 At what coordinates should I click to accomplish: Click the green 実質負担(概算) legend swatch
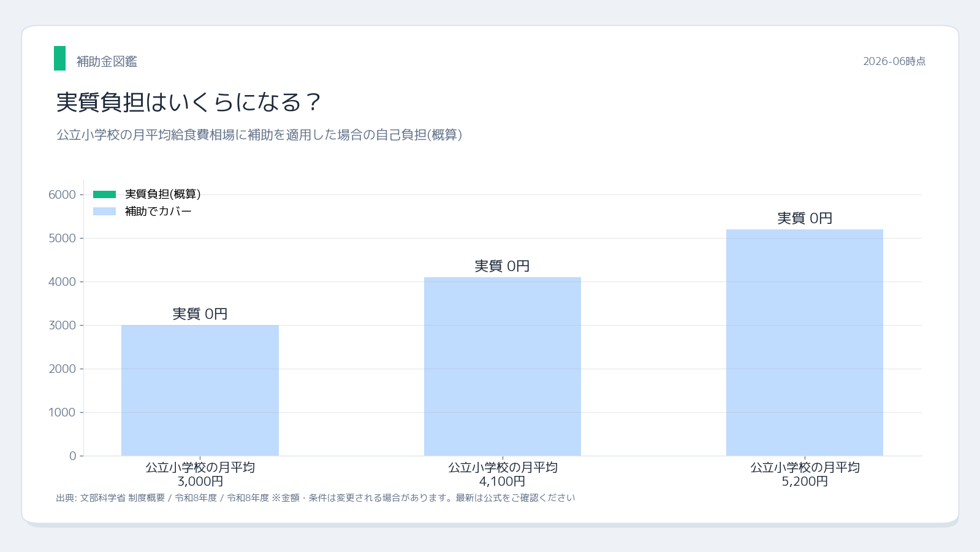pyautogui.click(x=104, y=194)
